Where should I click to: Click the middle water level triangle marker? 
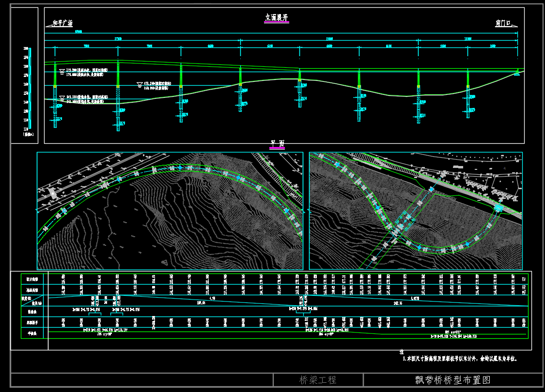tap(140, 85)
